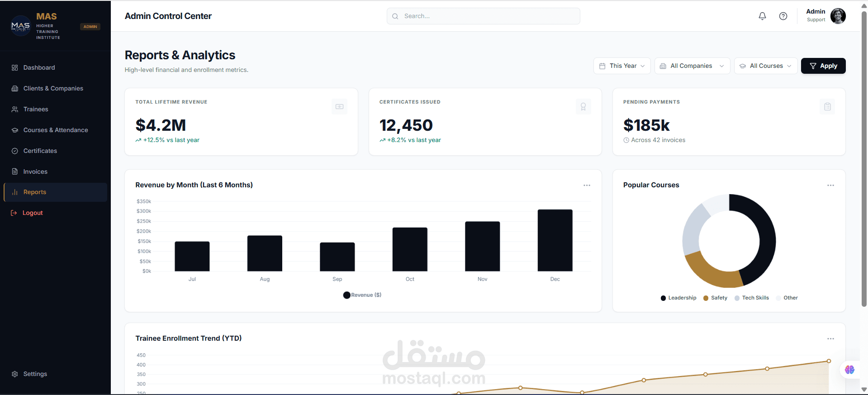Click the funnel icon on Apply button
The width and height of the screenshot is (868, 395).
813,66
